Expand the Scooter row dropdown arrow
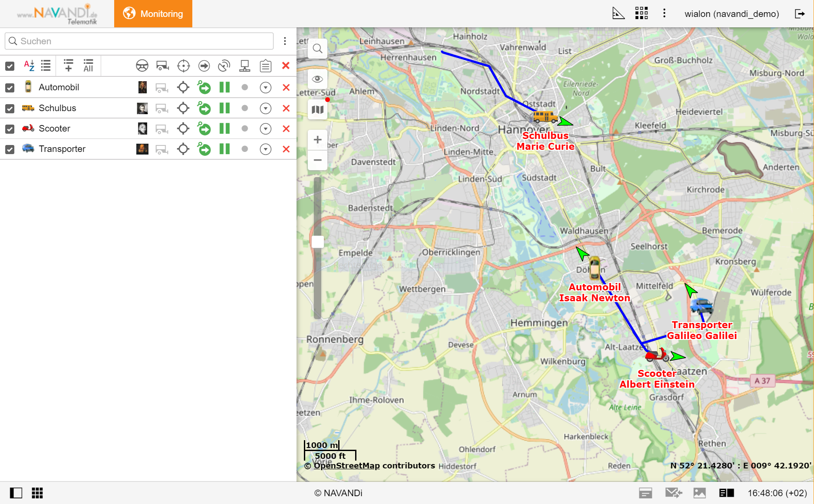Viewport: 814px width, 504px height. [265, 129]
